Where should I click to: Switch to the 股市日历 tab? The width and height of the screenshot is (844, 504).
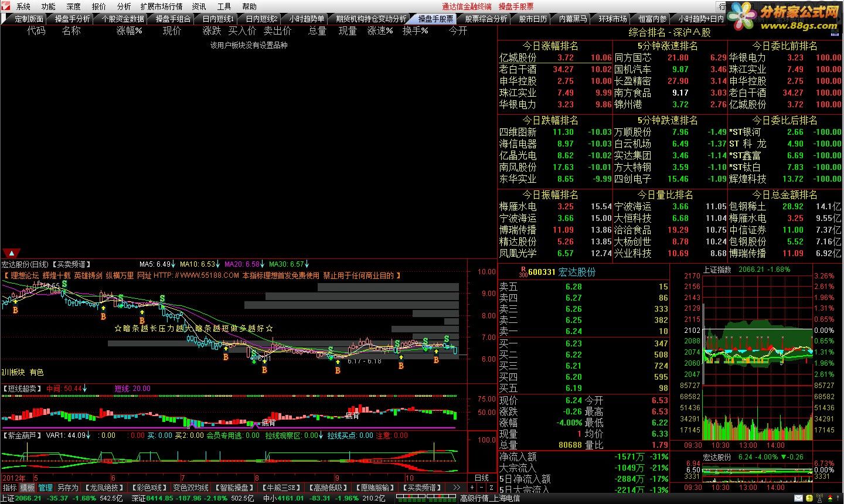tap(533, 19)
